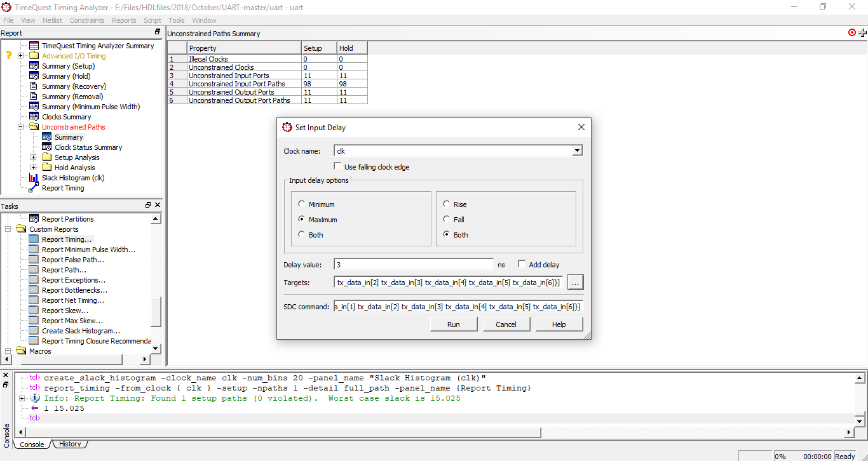Click the Info icon in console message
The height and width of the screenshot is (461, 868).
(36, 398)
